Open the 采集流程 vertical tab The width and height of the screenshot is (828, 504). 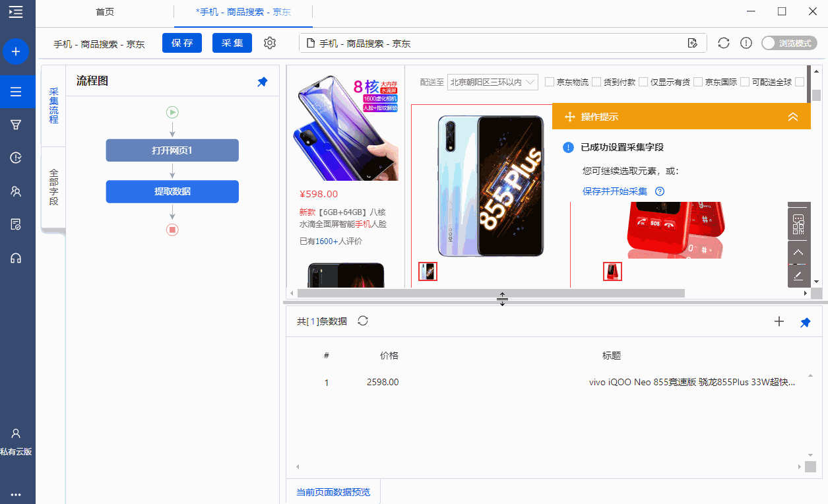(53, 106)
